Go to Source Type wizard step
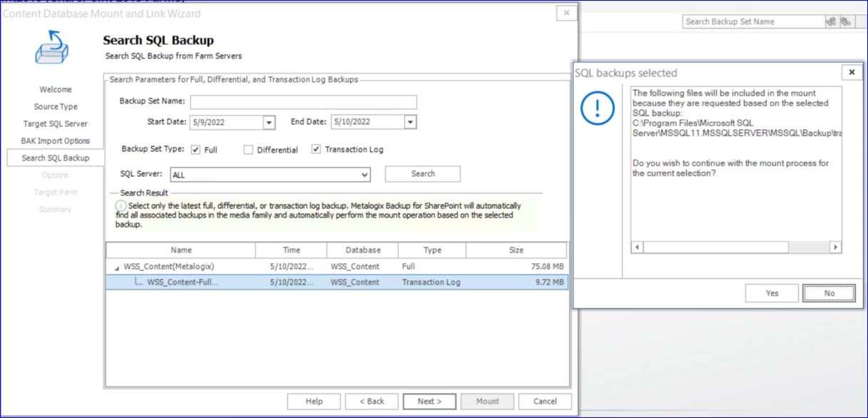 [x=56, y=106]
